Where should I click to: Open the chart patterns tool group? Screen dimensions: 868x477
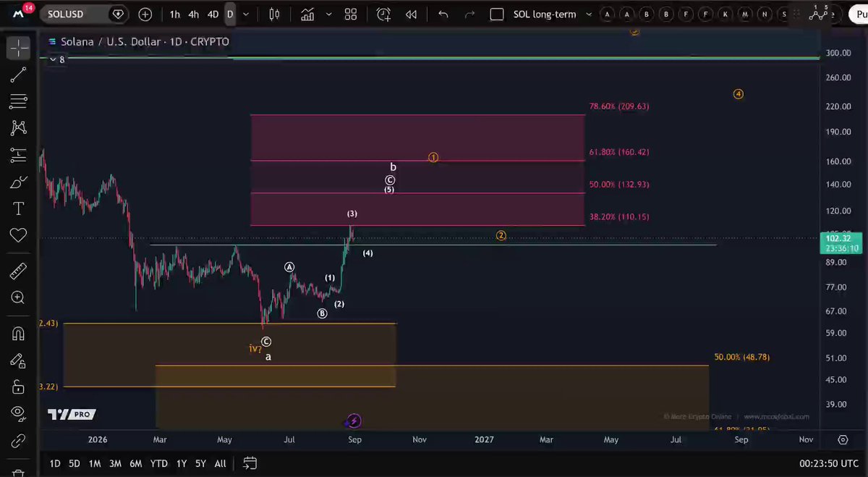coord(18,128)
